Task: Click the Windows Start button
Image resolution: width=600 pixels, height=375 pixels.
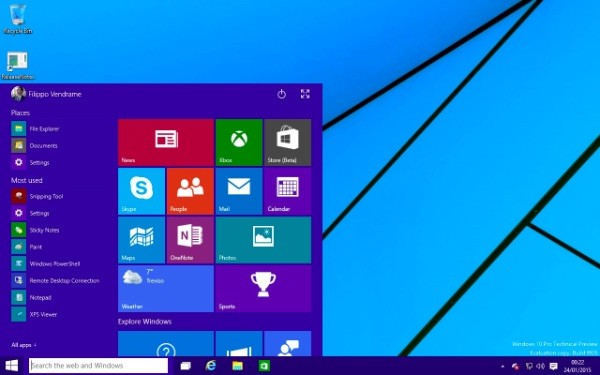Action: [x=11, y=366]
